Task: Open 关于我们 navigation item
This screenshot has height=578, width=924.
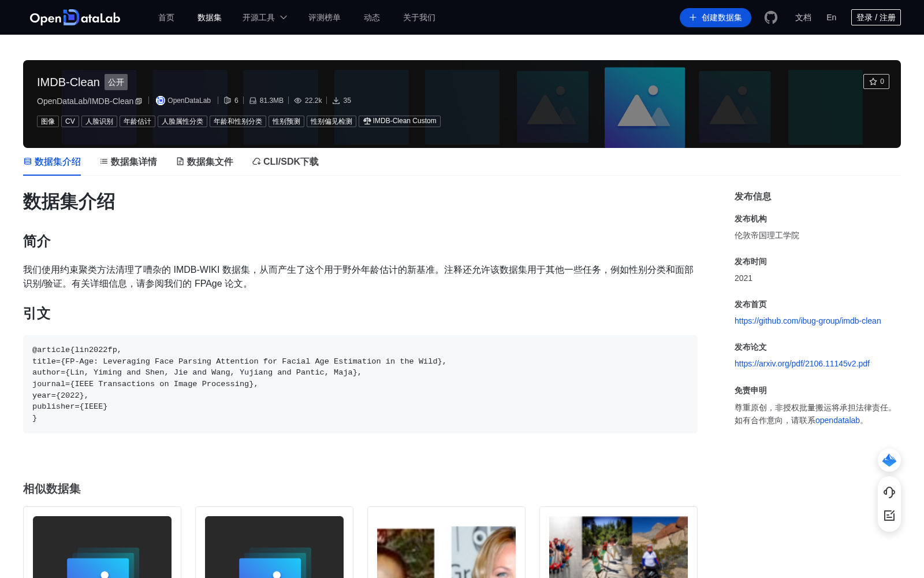Action: (x=419, y=17)
